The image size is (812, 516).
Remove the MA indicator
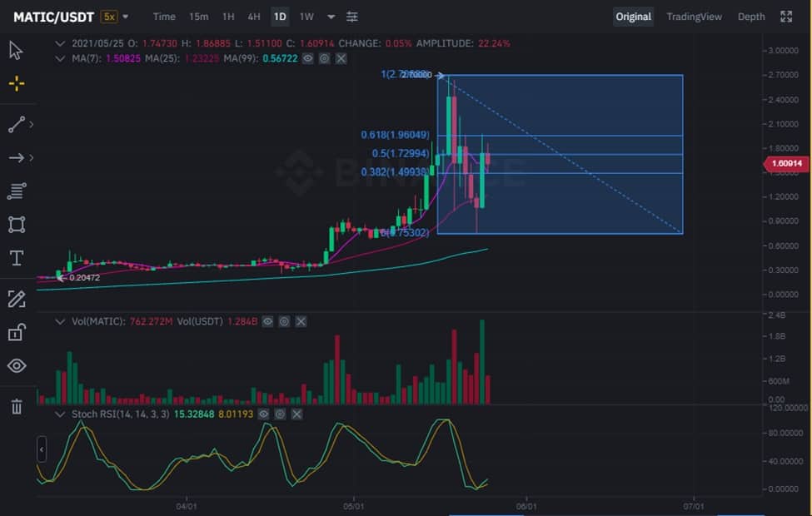point(341,58)
